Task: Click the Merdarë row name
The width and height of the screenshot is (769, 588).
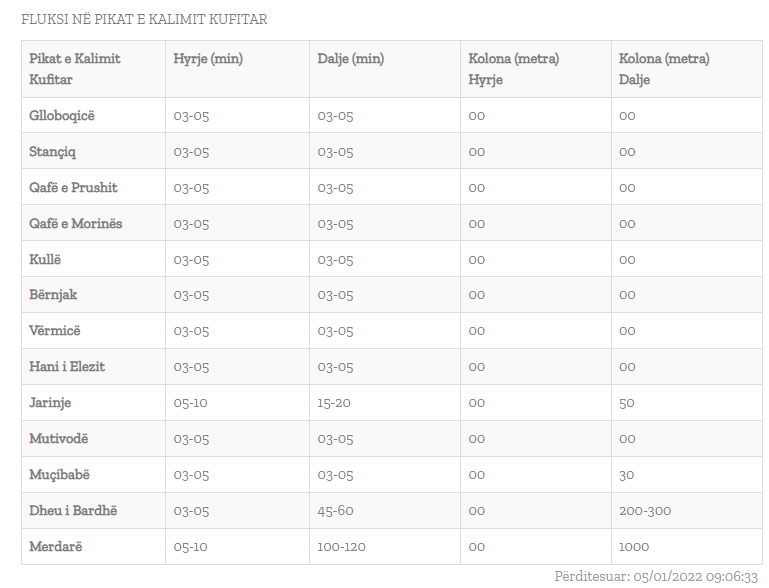Action: point(55,546)
